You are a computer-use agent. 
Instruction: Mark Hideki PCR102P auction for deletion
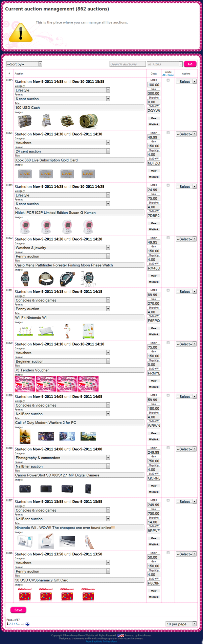click(x=168, y=185)
